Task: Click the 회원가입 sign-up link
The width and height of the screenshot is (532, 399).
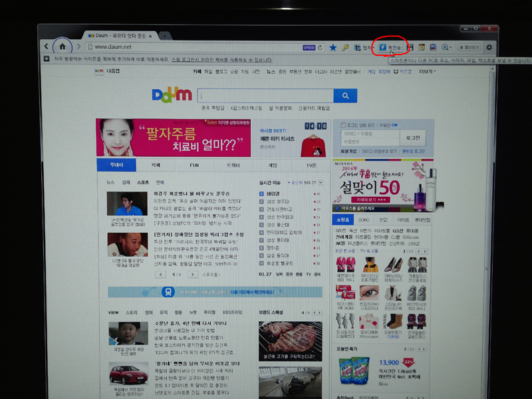Action: [348, 151]
